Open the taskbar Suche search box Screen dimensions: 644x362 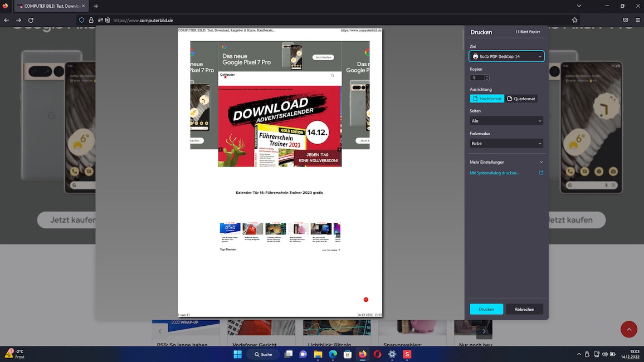[264, 354]
